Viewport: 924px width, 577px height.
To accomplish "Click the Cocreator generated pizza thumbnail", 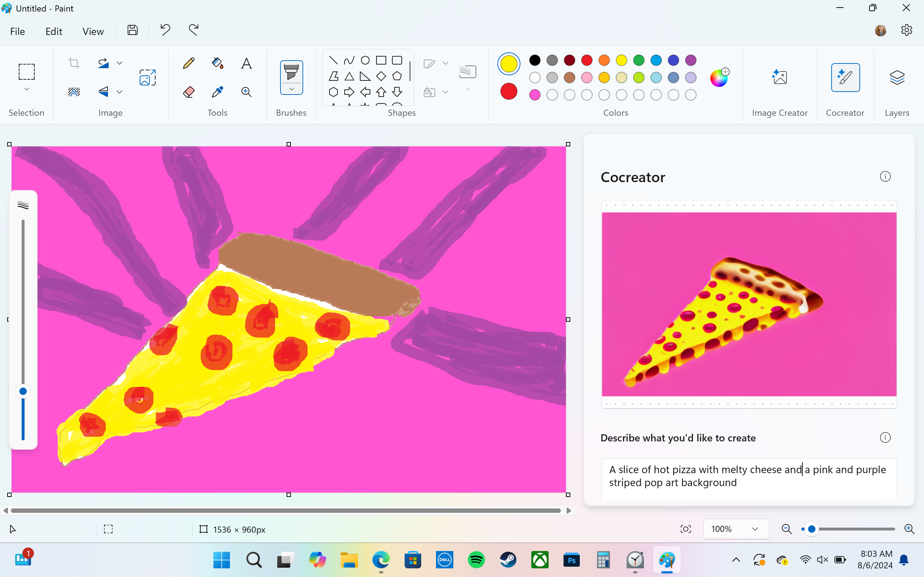I will pos(749,304).
